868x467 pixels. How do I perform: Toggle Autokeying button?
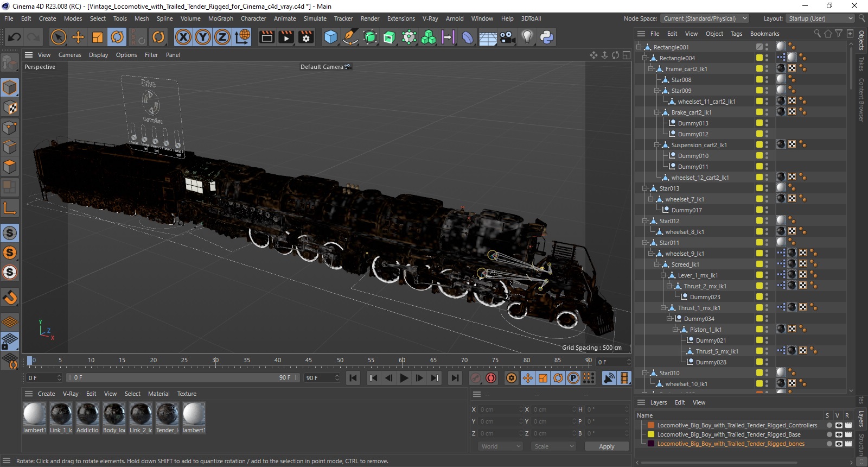tap(491, 378)
